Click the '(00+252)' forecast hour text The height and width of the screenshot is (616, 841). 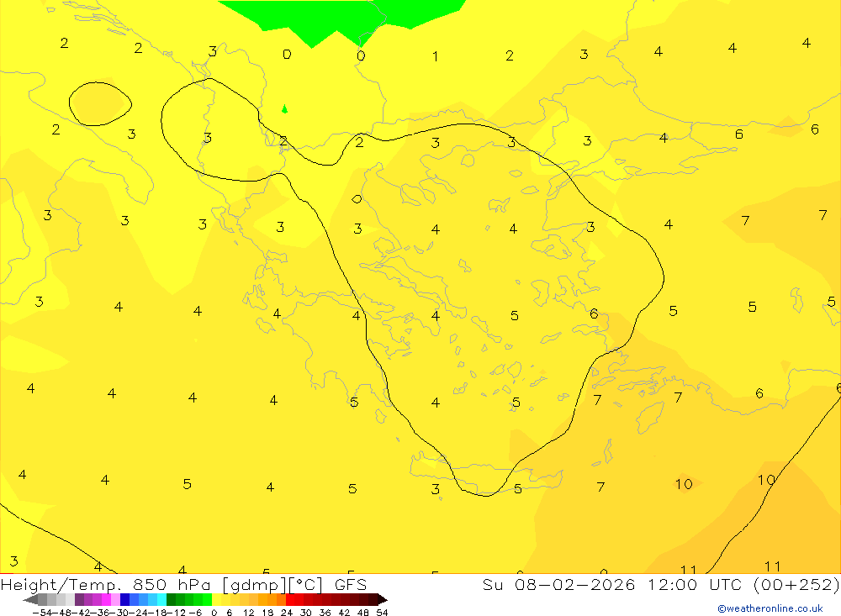pyautogui.click(x=796, y=584)
